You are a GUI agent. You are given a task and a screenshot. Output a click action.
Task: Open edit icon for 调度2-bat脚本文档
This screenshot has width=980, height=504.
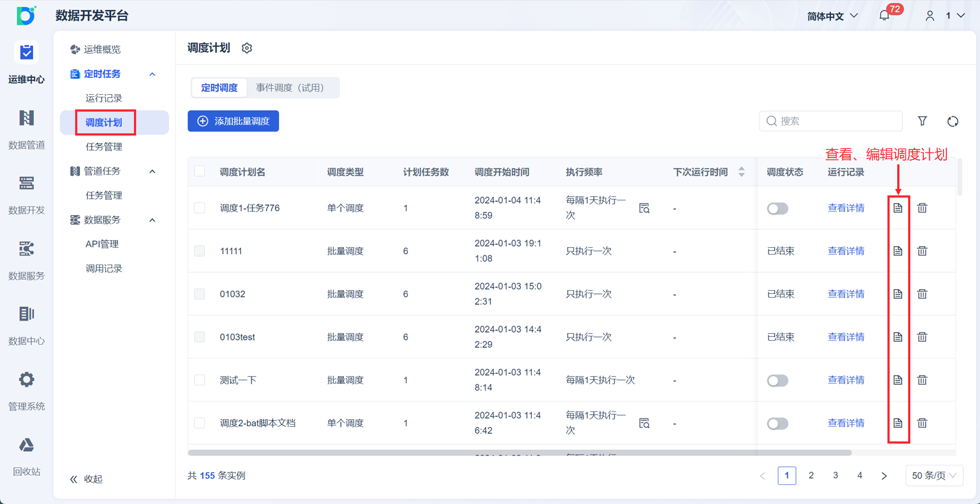pyautogui.click(x=898, y=423)
